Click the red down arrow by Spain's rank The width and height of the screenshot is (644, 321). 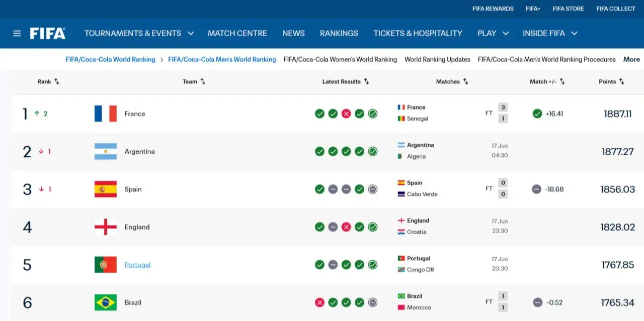pyautogui.click(x=41, y=189)
